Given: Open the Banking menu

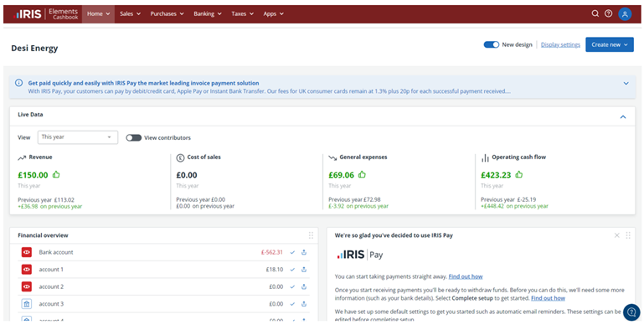Looking at the screenshot, I should [207, 13].
